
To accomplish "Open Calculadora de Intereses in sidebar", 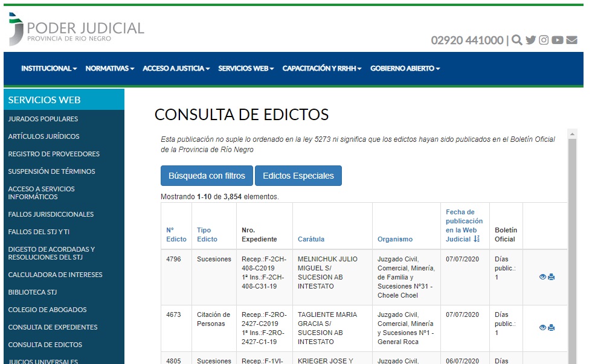I will click(55, 275).
